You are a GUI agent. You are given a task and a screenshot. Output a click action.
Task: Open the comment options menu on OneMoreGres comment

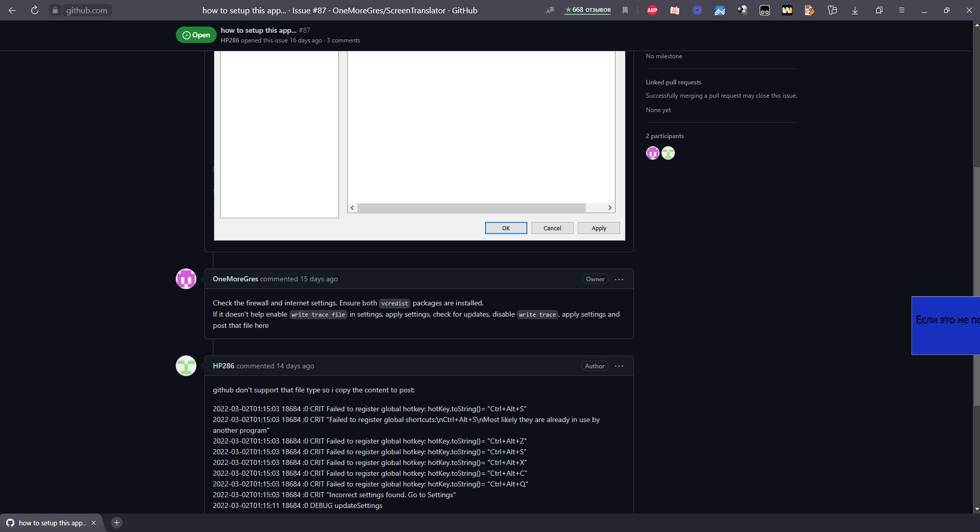(619, 279)
